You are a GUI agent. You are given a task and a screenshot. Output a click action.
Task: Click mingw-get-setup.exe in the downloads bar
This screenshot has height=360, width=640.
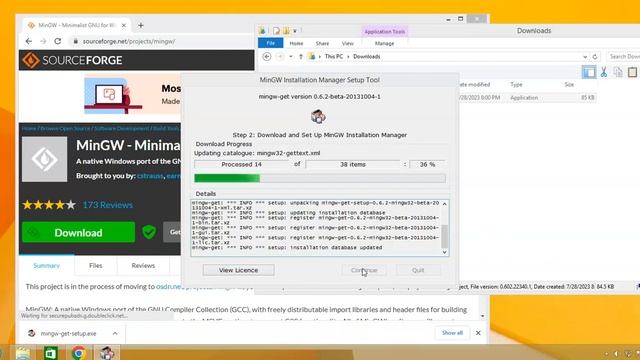coord(68,333)
